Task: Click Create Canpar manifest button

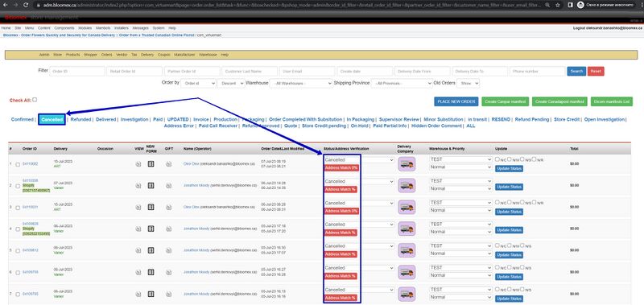Action: pos(506,101)
